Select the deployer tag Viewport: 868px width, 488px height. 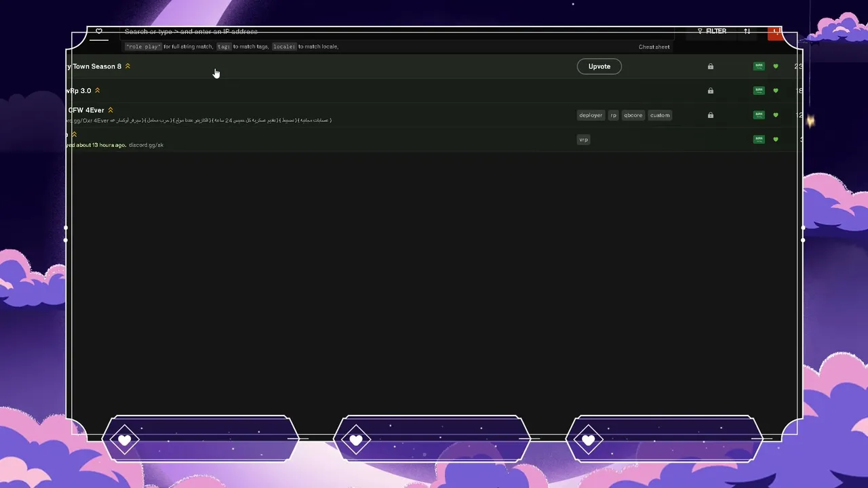tap(591, 115)
